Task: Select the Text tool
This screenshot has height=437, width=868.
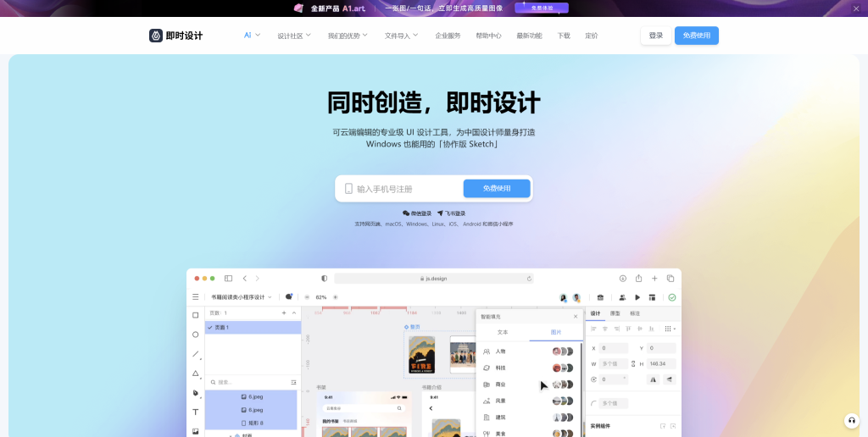Action: (196, 412)
